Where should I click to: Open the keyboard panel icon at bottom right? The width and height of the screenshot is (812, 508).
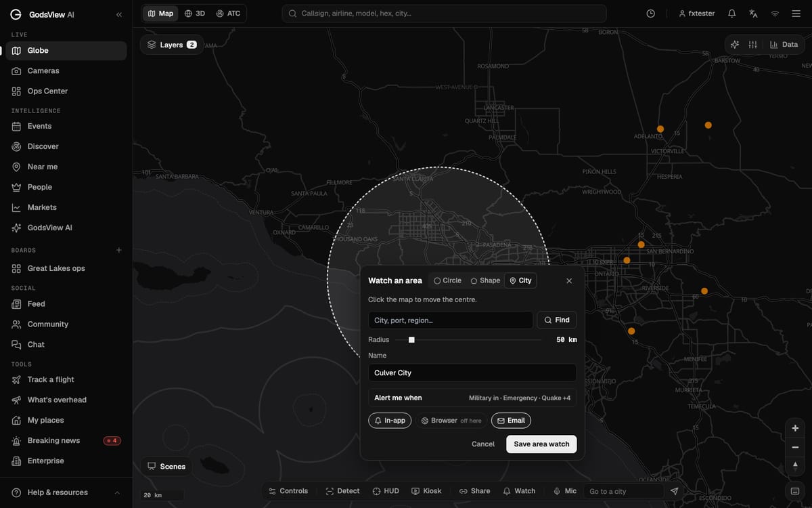click(x=795, y=491)
